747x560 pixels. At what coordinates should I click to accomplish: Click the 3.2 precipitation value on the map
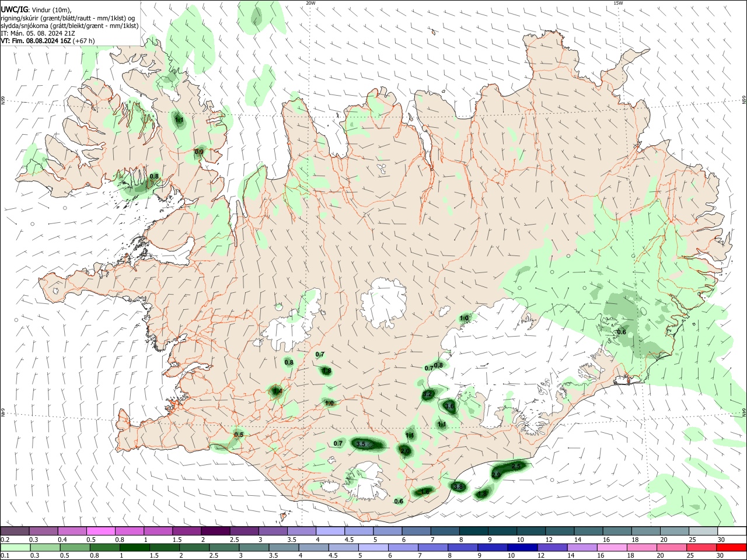click(x=427, y=394)
